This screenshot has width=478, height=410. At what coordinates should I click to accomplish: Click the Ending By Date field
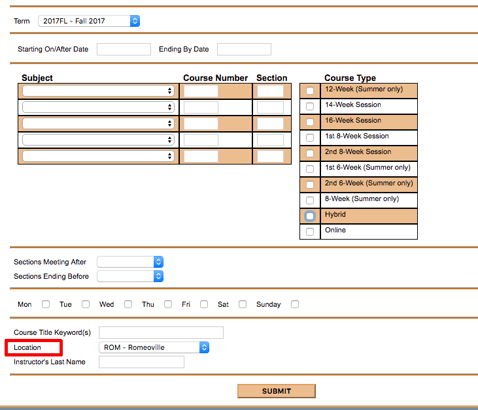[x=244, y=49]
